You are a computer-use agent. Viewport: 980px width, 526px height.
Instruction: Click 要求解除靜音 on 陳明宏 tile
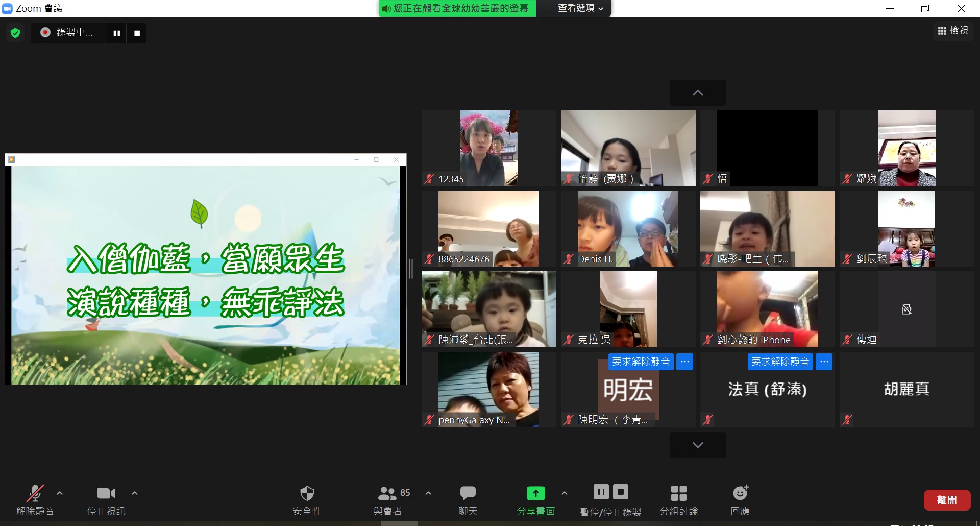point(641,362)
